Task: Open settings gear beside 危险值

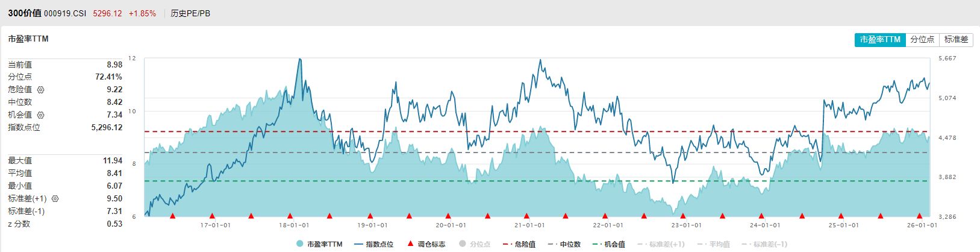Action: point(41,90)
